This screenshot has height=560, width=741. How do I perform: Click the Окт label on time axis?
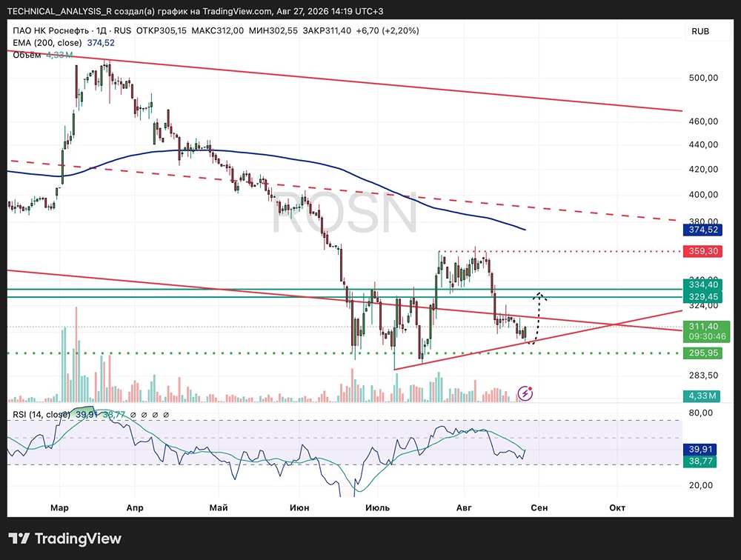coord(617,508)
